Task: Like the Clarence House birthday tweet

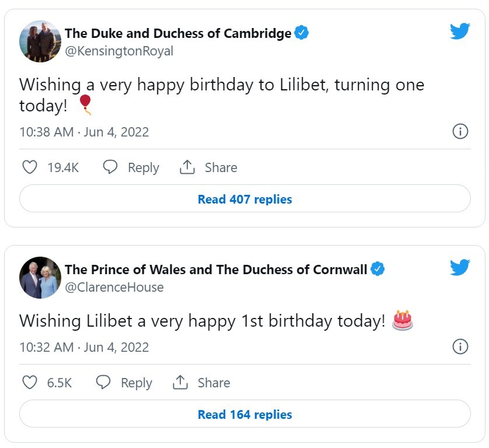Action: click(29, 383)
